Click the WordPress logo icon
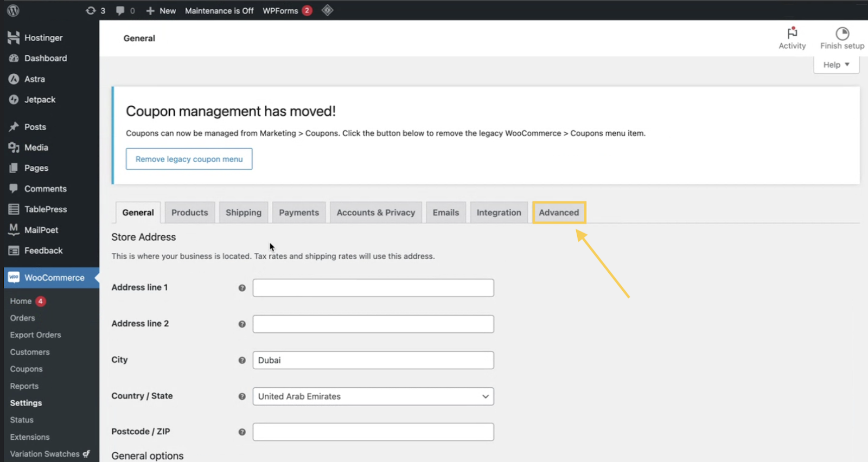The width and height of the screenshot is (868, 462). pyautogui.click(x=13, y=10)
